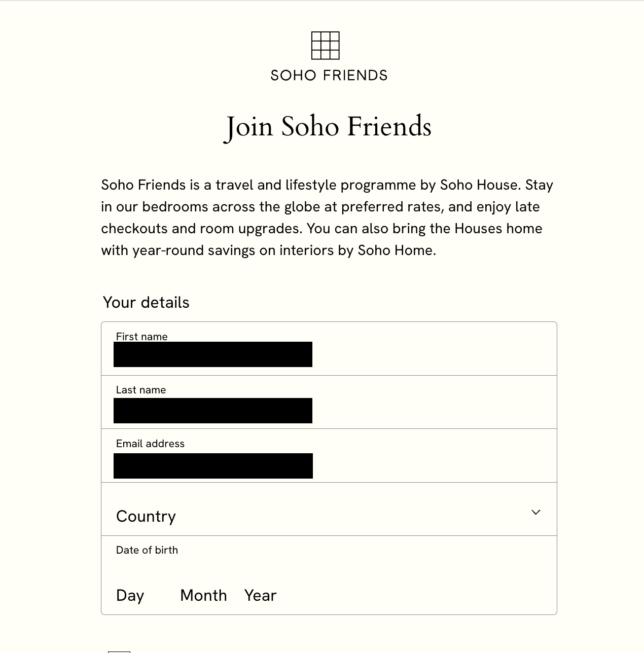Expand the Year selector
Image resolution: width=644 pixels, height=653 pixels.
[260, 595]
